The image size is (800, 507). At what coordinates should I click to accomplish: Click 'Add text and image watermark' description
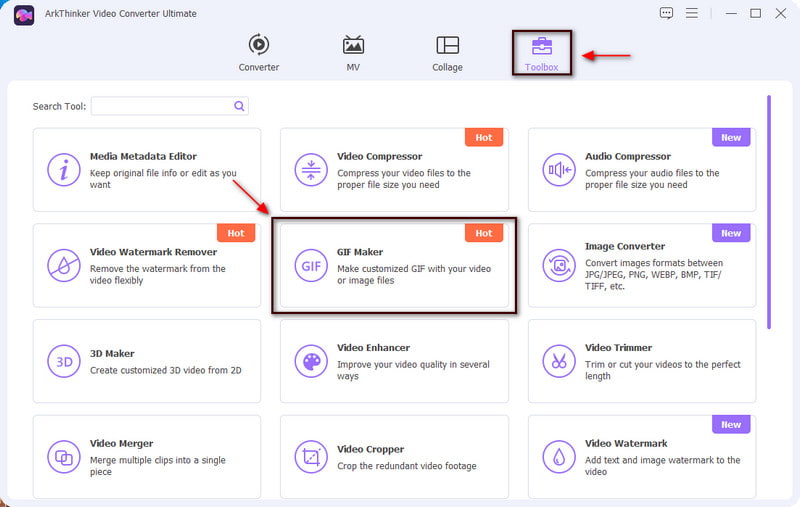(x=662, y=466)
